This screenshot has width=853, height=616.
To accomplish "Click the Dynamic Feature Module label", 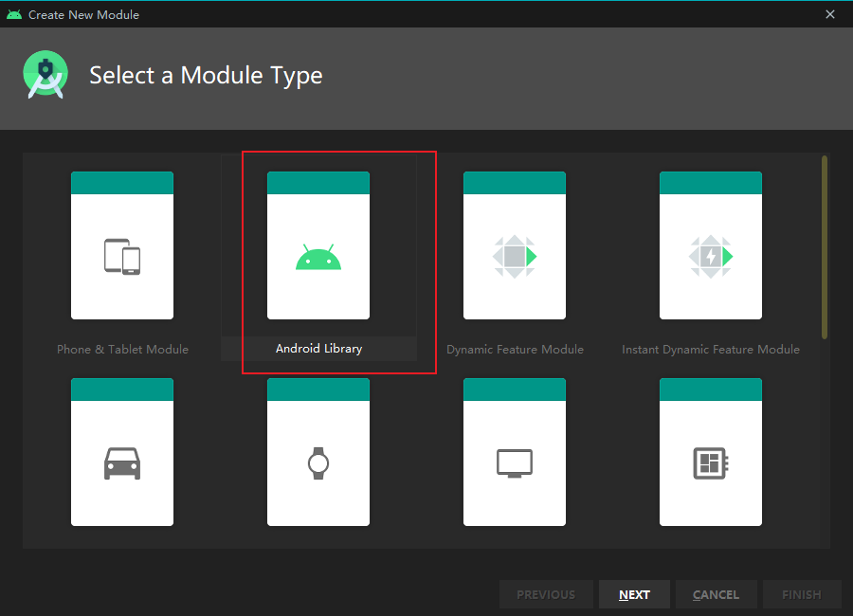I will (x=515, y=350).
